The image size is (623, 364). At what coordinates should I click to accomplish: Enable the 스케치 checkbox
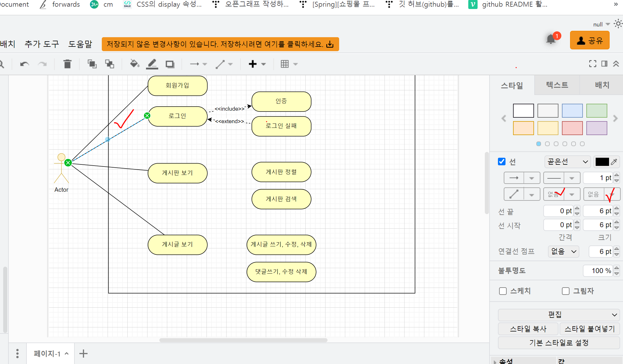(x=503, y=291)
